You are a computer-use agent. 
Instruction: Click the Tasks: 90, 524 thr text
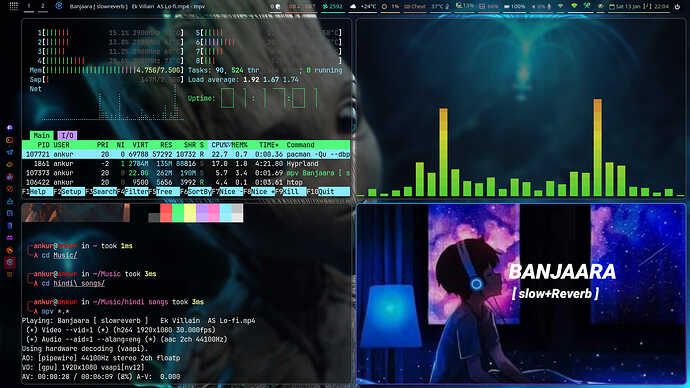pyautogui.click(x=224, y=70)
